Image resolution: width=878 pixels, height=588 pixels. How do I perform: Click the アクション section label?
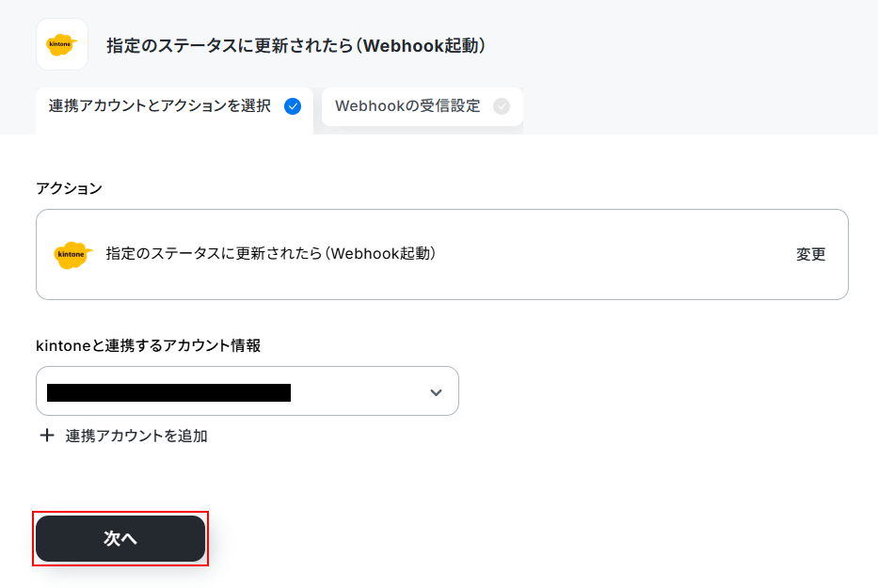click(x=69, y=188)
